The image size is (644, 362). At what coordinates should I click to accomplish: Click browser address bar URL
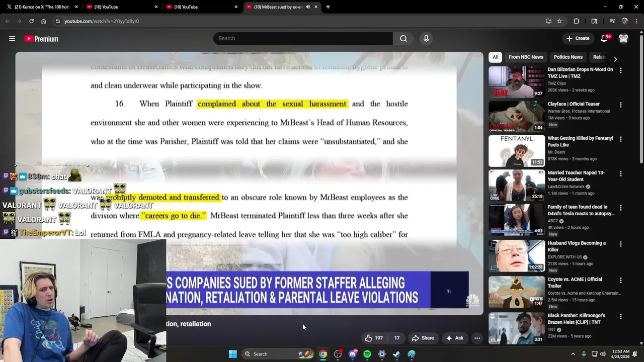(102, 21)
